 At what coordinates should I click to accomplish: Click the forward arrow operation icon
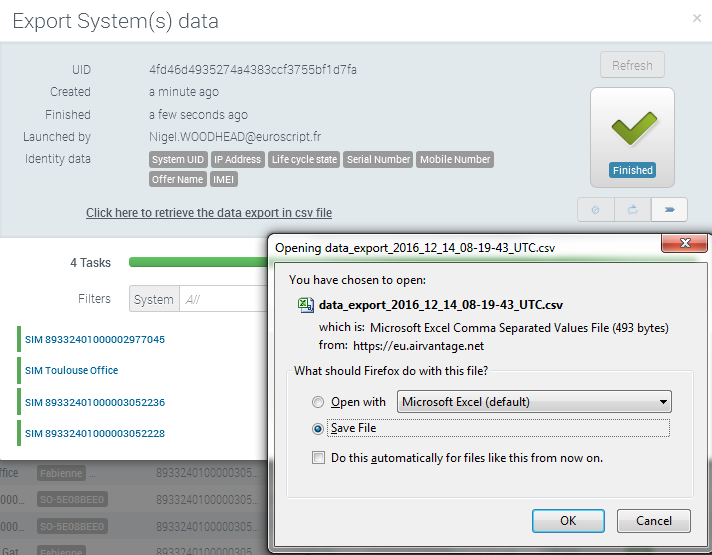click(x=669, y=210)
